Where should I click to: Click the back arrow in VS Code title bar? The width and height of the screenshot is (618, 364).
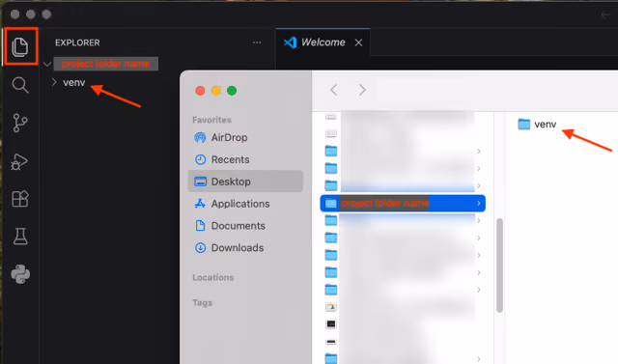pos(605,15)
